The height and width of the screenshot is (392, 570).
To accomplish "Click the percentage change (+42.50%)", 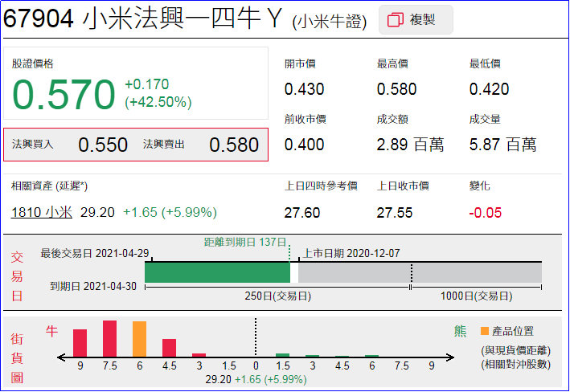I will (158, 102).
